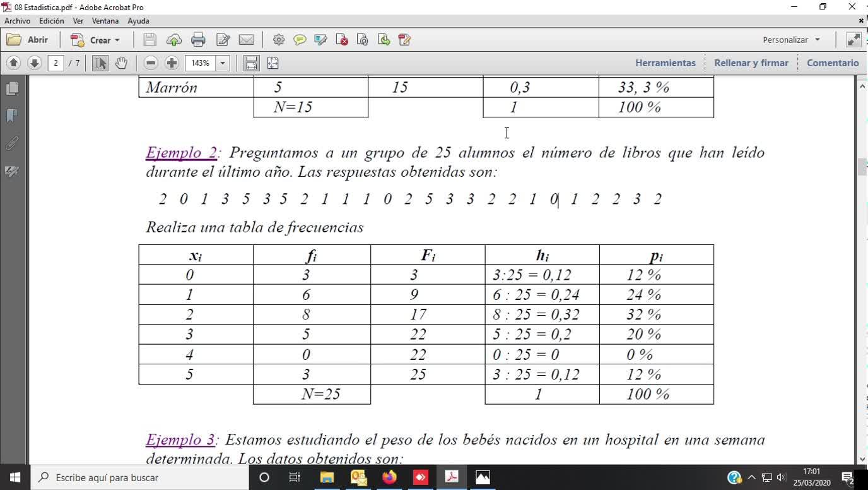
Task: Go to next page with down arrow
Action: coord(35,63)
